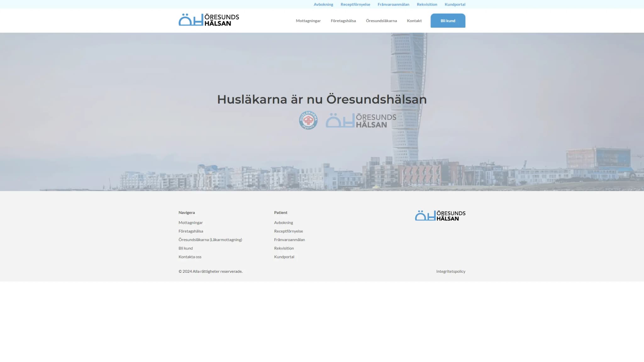Click the blue Bli kund button
644x362 pixels.
tap(448, 21)
